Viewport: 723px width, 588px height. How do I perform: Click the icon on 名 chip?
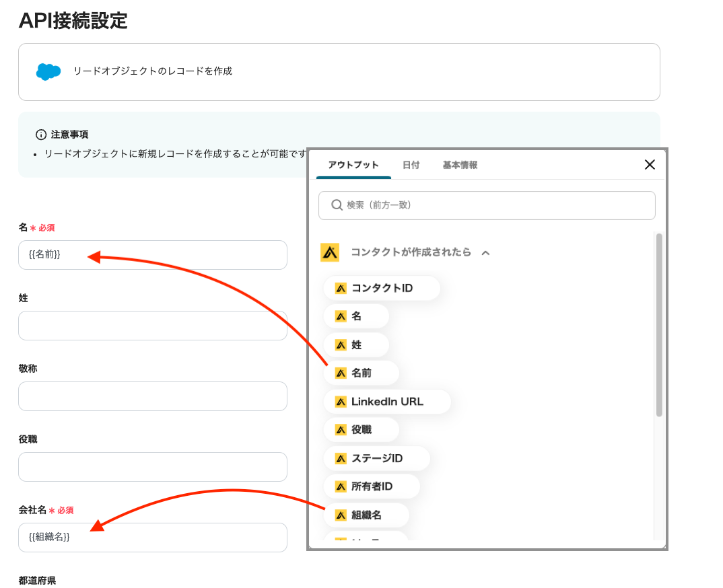(x=341, y=317)
